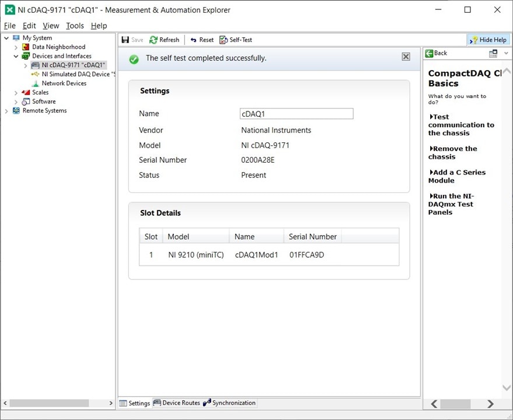Open the Tools menu

click(75, 26)
